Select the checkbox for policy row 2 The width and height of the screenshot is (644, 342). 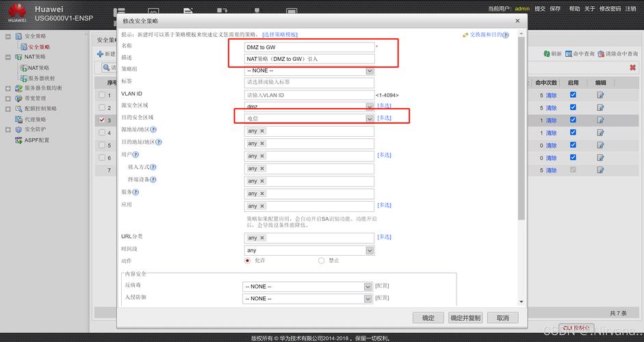(x=102, y=107)
